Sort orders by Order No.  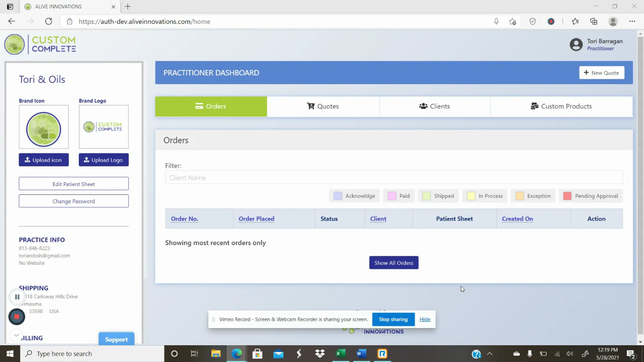[x=185, y=219]
